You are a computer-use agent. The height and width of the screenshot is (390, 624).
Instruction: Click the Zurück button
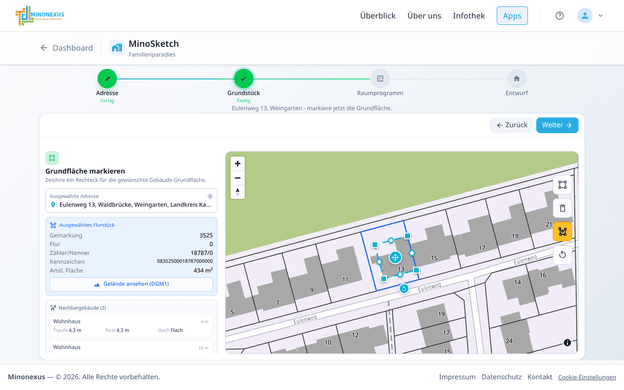[x=511, y=125]
